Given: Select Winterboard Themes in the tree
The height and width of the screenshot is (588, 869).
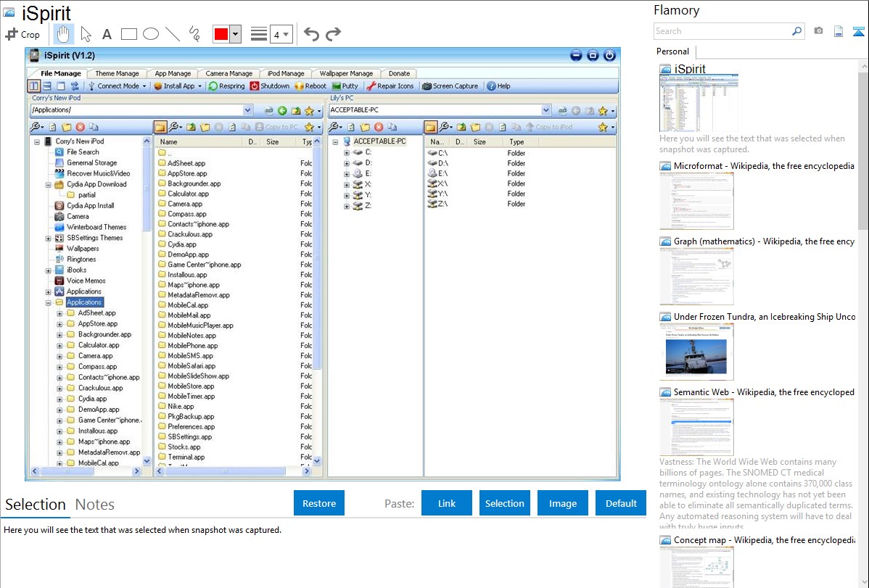Looking at the screenshot, I should pos(96,227).
